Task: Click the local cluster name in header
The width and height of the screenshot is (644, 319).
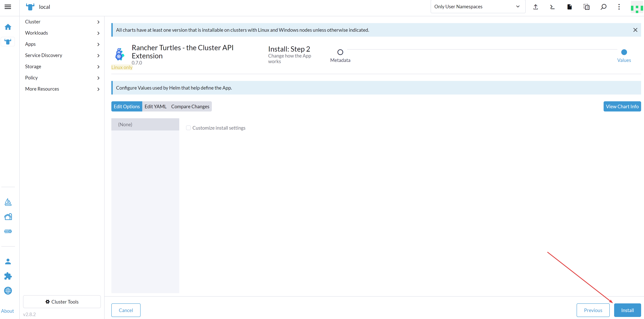Action: 44,7
